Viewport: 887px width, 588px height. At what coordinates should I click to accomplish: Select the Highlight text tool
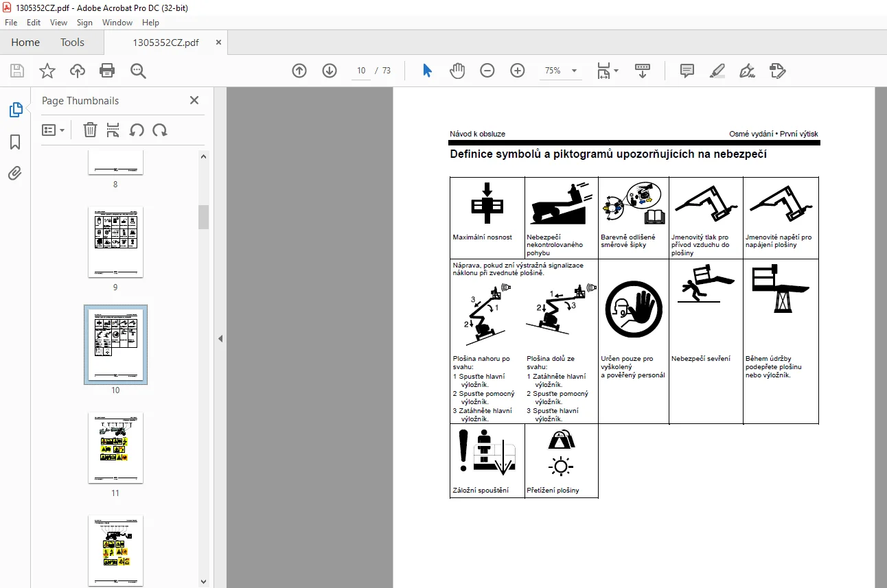point(717,71)
